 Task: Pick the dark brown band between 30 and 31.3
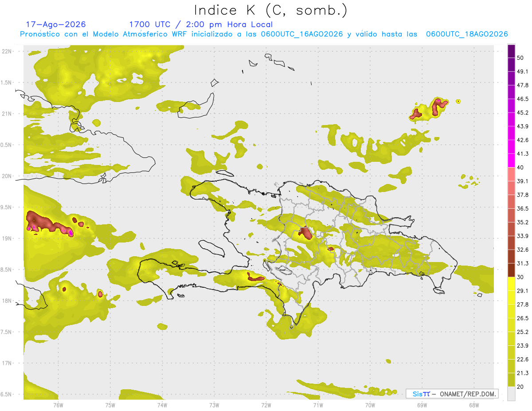pyautogui.click(x=511, y=270)
